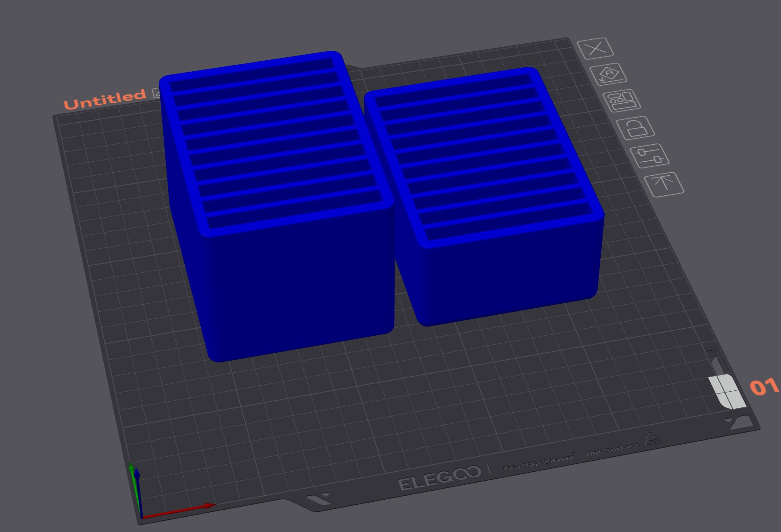Click the orange 01 plate number
Image resolution: width=781 pixels, height=532 pixels.
point(764,387)
